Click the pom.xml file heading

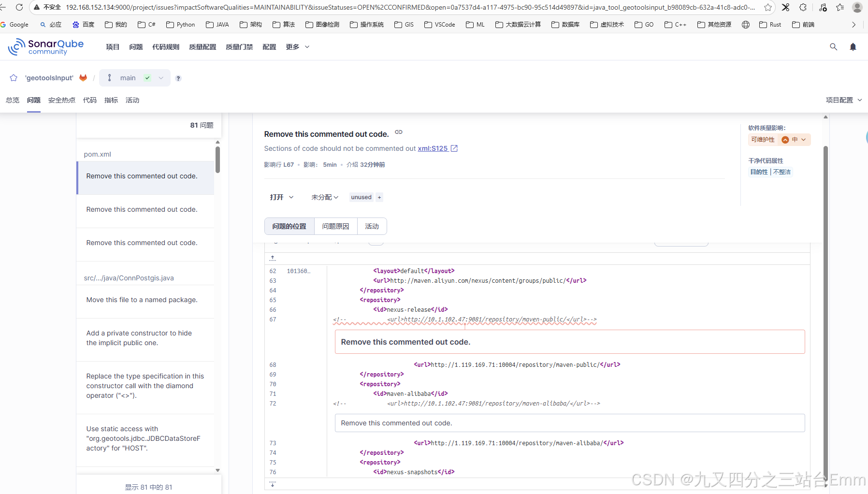[98, 154]
